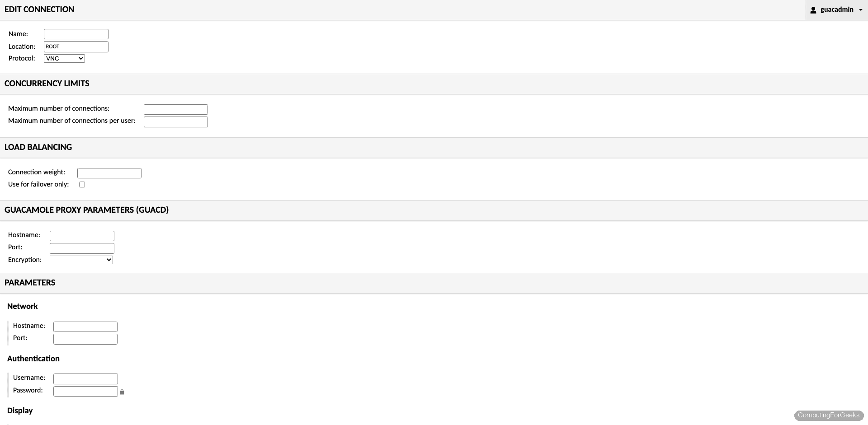Open the Encryption dropdown under guacd parameters
This screenshot has height=425, width=868.
point(81,260)
